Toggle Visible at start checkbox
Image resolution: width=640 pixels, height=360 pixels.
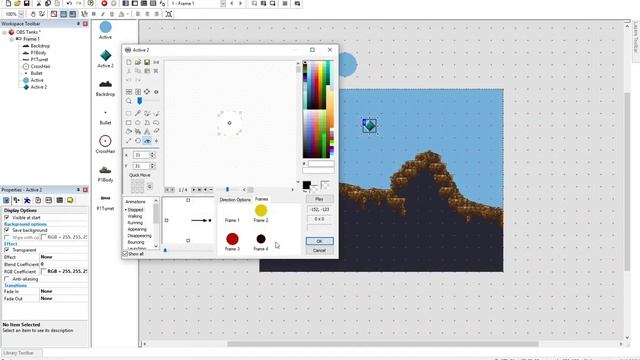tap(7, 218)
